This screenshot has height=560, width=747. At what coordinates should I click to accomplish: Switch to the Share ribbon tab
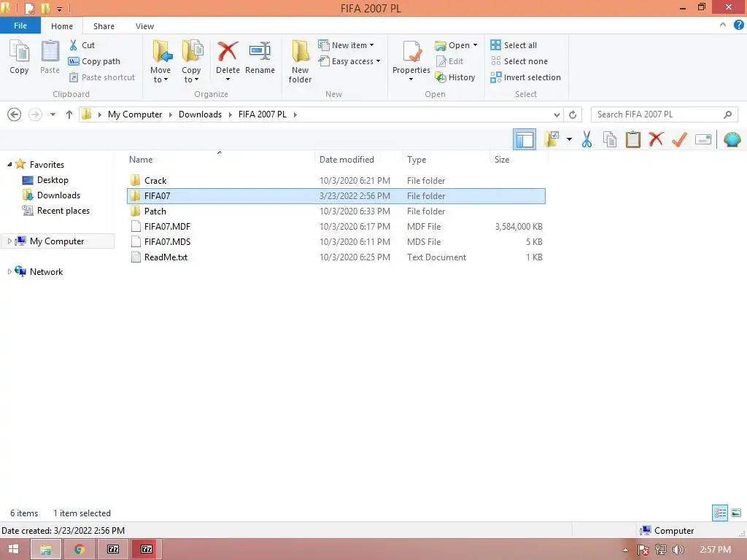pyautogui.click(x=104, y=26)
